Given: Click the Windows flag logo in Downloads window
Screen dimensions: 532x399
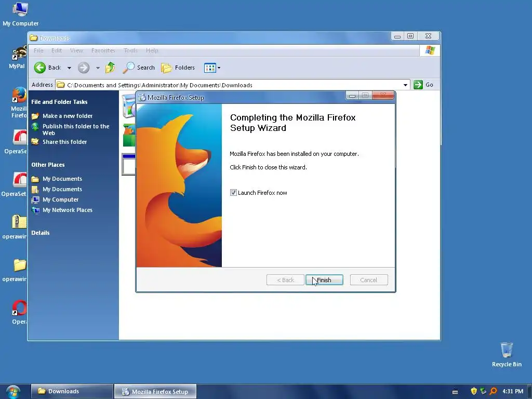Looking at the screenshot, I should click(430, 50).
